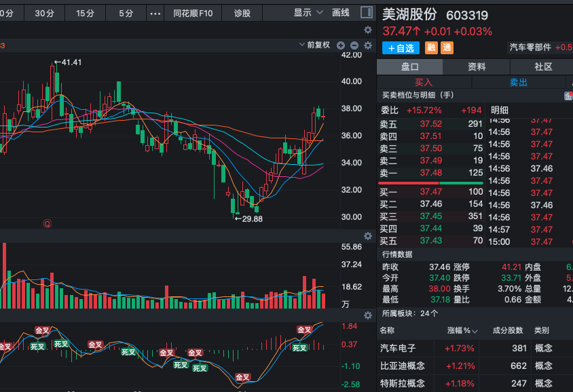This screenshot has width=573, height=392.
Task: Click 卖五 price 37.52
Action: (x=431, y=123)
